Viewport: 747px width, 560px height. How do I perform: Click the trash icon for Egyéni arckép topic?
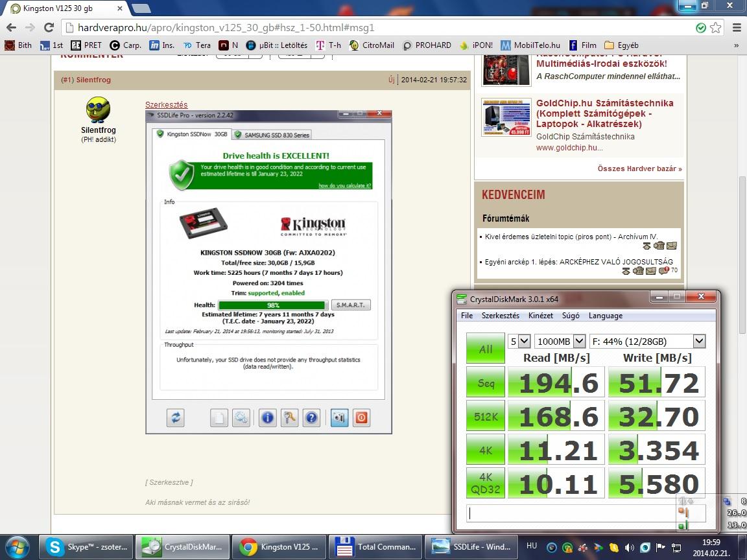[638, 270]
